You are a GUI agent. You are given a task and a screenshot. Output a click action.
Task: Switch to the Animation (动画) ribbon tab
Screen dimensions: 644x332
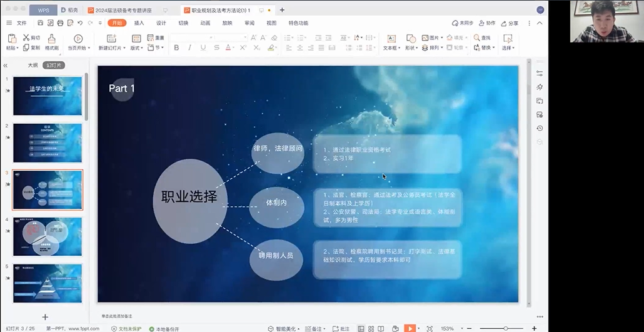[x=205, y=23]
